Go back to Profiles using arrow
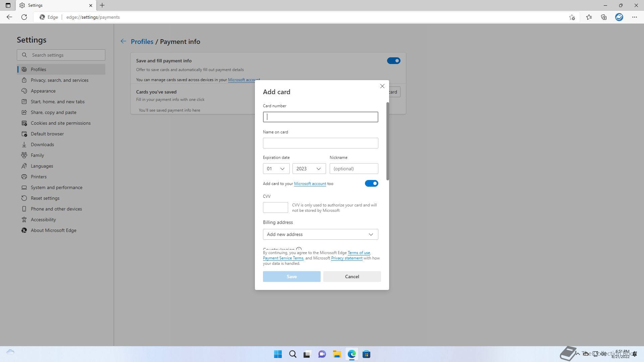Viewport: 644px width, 362px height. tap(123, 41)
